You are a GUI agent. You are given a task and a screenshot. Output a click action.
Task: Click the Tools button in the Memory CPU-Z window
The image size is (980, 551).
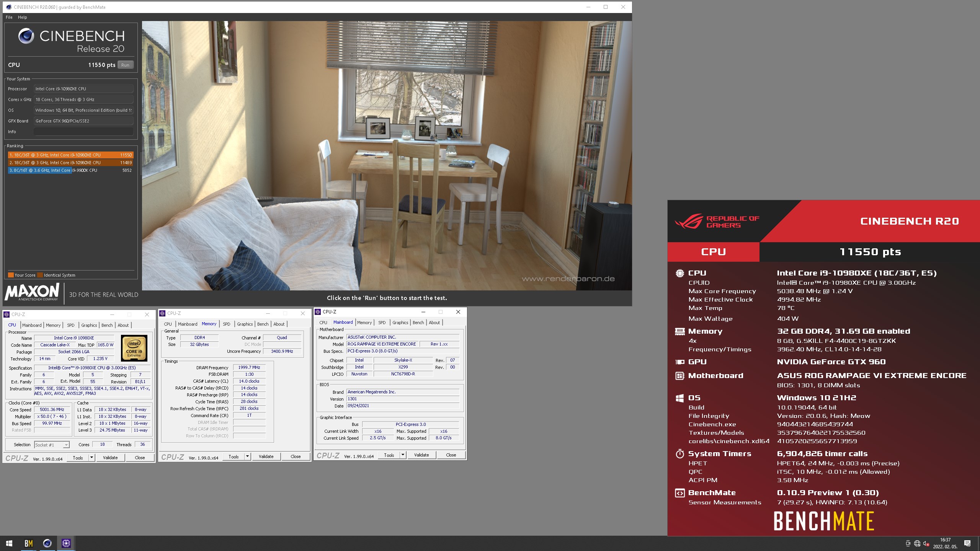pos(234,456)
